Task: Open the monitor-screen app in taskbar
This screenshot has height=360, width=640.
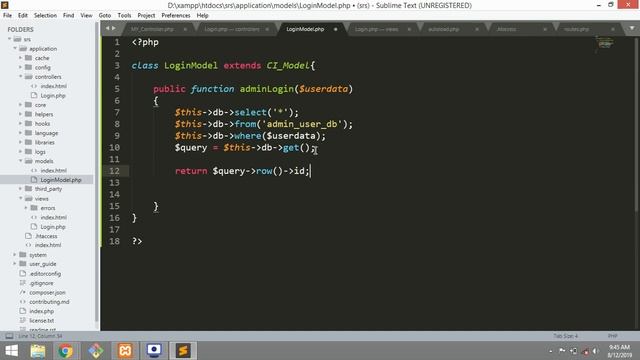Action: [x=154, y=351]
